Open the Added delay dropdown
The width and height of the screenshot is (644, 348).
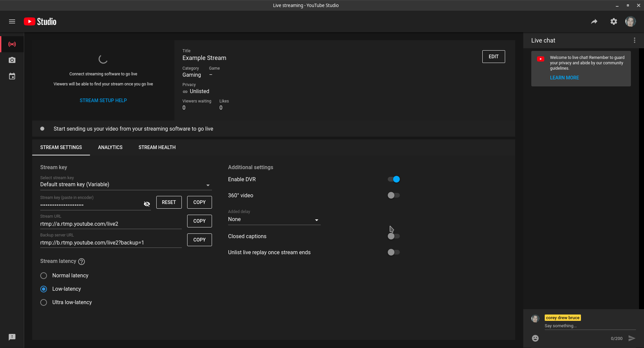coord(274,219)
